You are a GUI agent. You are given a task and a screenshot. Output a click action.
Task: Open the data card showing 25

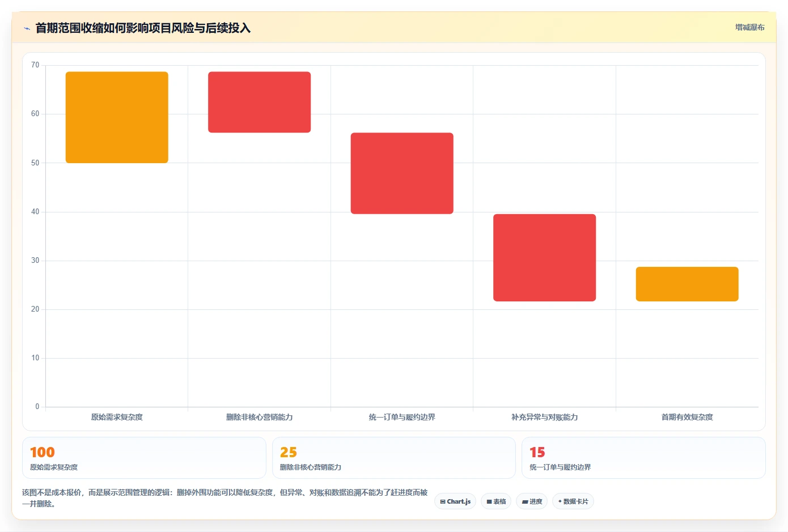394,458
